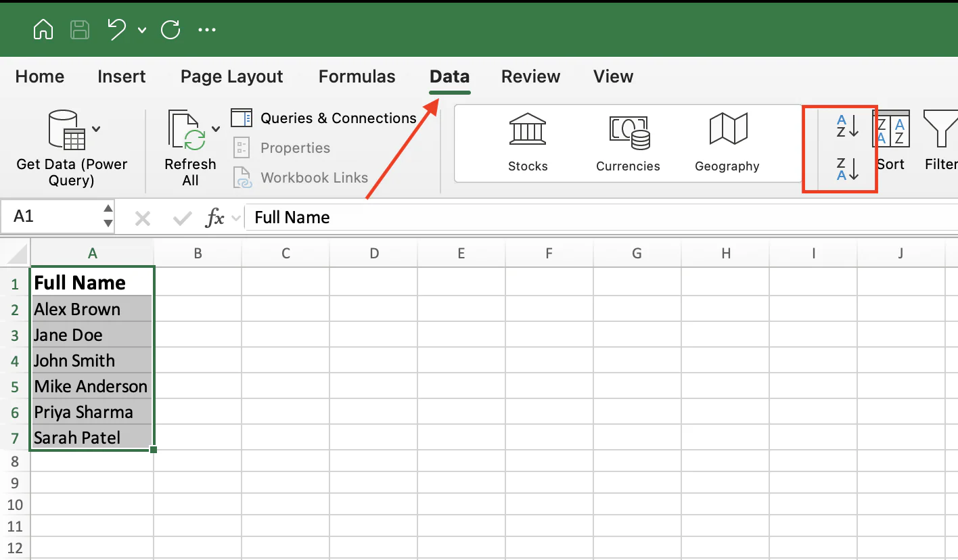This screenshot has width=958, height=560.
Task: Select column G header
Action: click(637, 254)
